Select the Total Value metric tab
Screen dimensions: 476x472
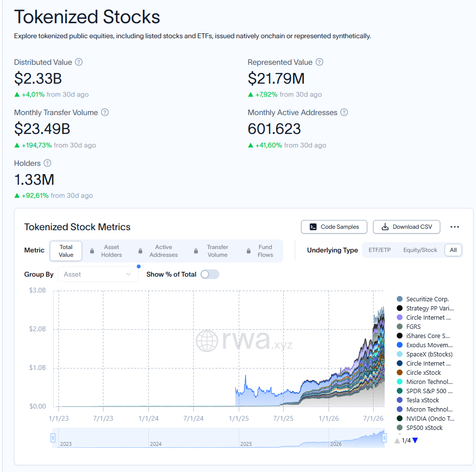pyautogui.click(x=66, y=251)
